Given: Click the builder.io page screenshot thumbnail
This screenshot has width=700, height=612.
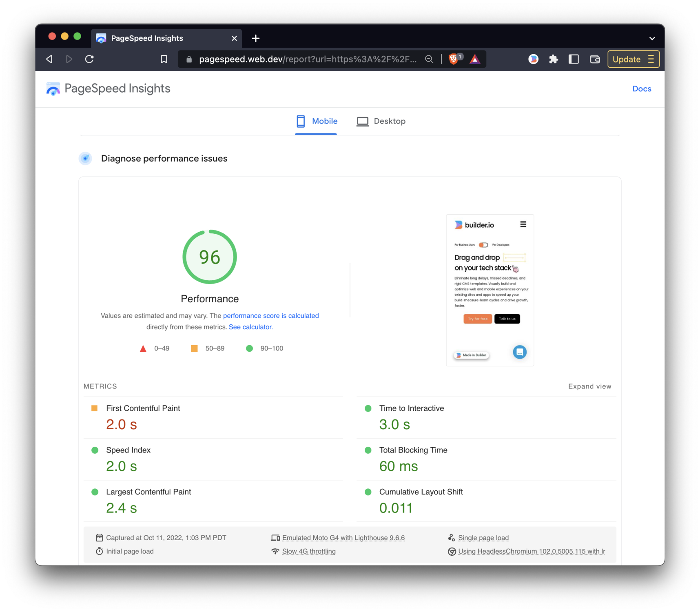Looking at the screenshot, I should [x=490, y=290].
